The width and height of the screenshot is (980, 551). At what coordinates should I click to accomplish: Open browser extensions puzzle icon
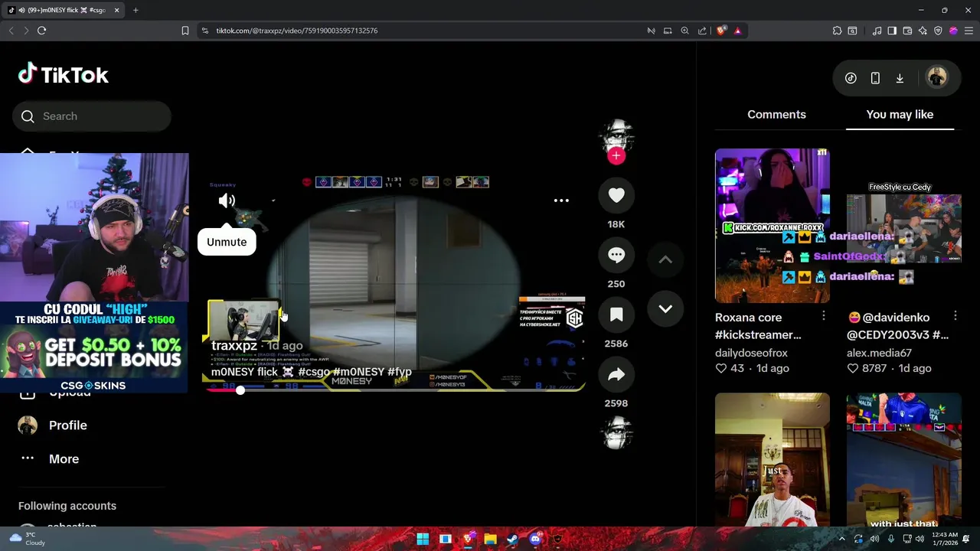coord(837,31)
